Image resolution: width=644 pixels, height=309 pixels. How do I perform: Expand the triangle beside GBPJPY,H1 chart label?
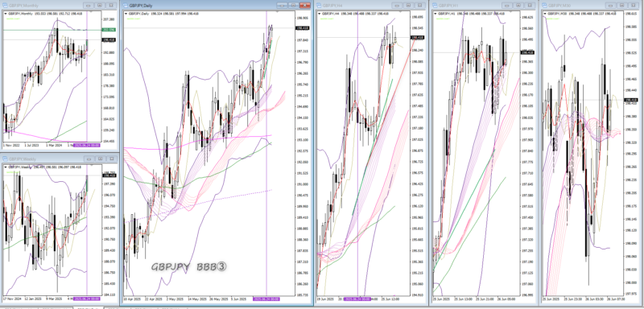point(436,14)
